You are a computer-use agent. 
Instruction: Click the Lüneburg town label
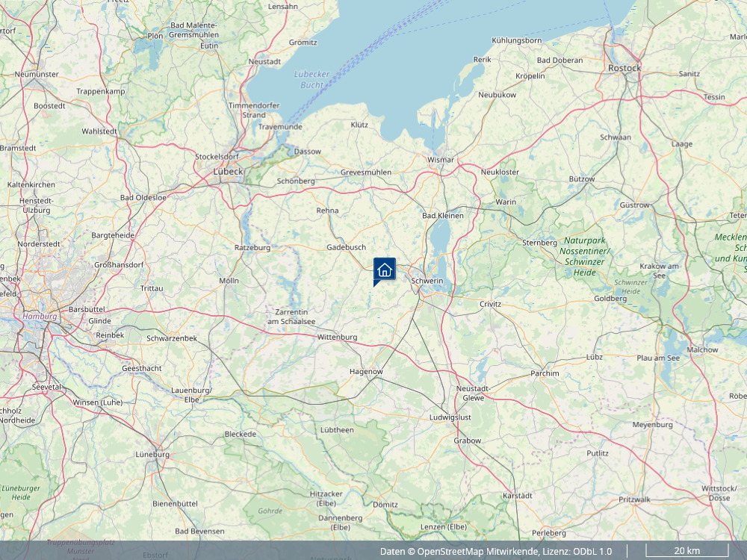click(152, 454)
